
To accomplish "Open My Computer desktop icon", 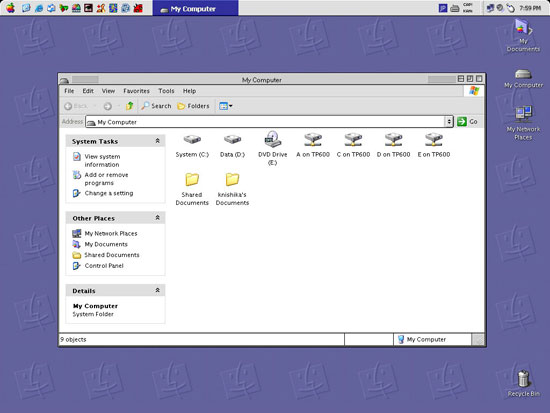I will (x=523, y=79).
